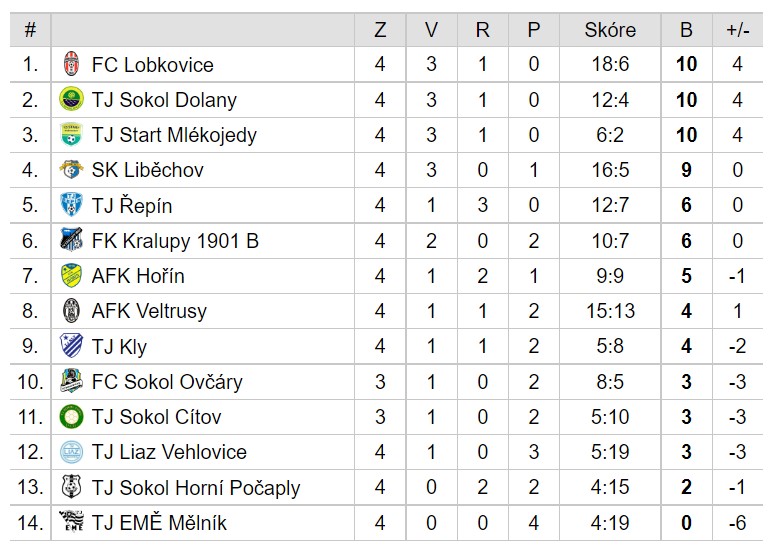Click the +/- column header
This screenshot has width=775, height=548.
[737, 30]
